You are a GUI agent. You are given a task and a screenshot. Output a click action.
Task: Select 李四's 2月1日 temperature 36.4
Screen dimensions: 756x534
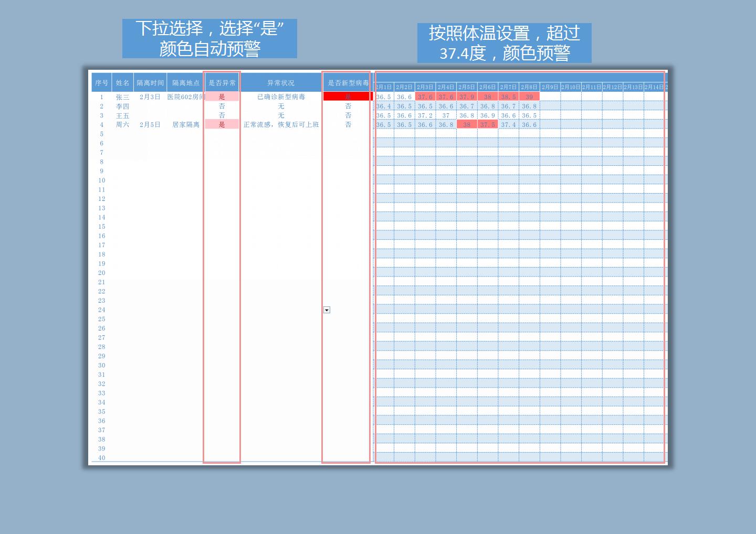pos(384,106)
